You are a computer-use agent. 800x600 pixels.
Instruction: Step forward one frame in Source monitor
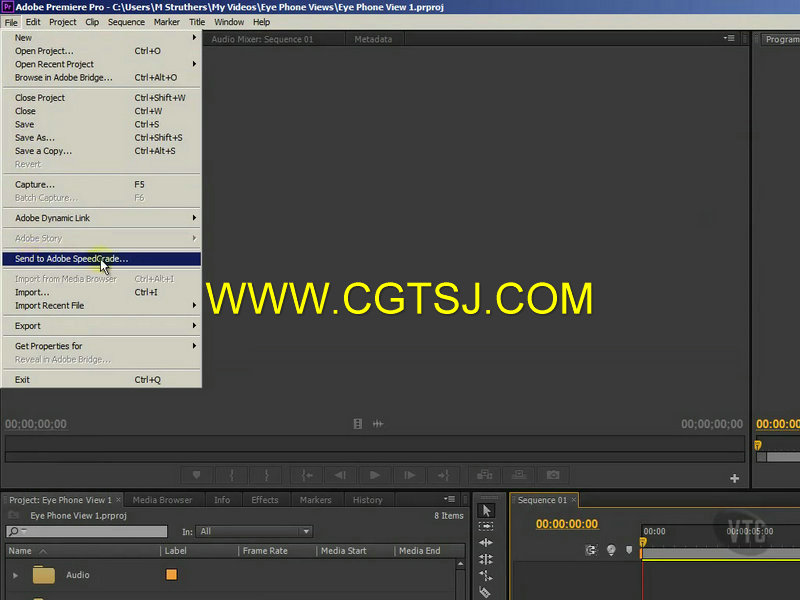(409, 476)
